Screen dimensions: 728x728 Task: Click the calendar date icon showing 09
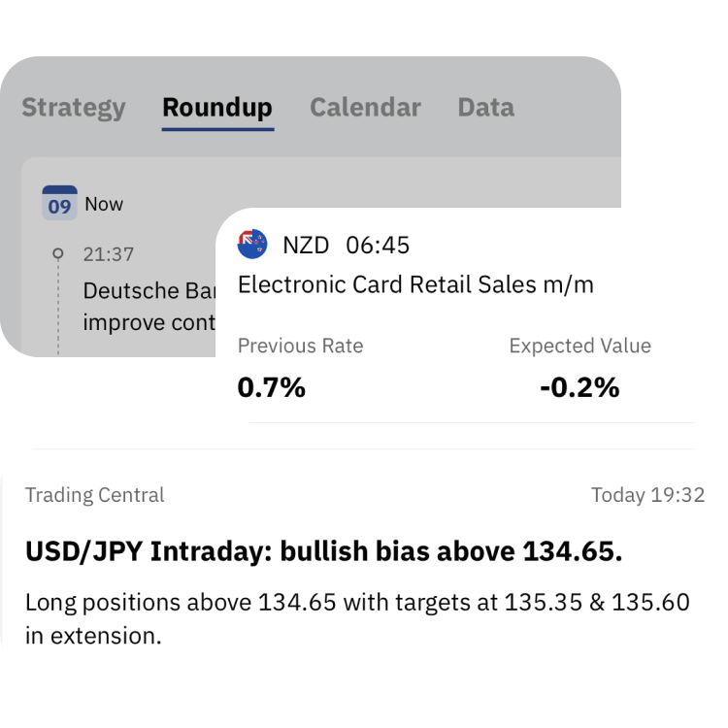(x=59, y=204)
